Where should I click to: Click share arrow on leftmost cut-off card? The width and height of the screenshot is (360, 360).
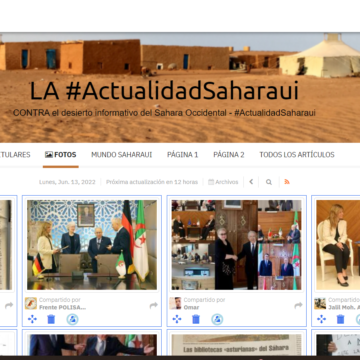click(x=9, y=305)
